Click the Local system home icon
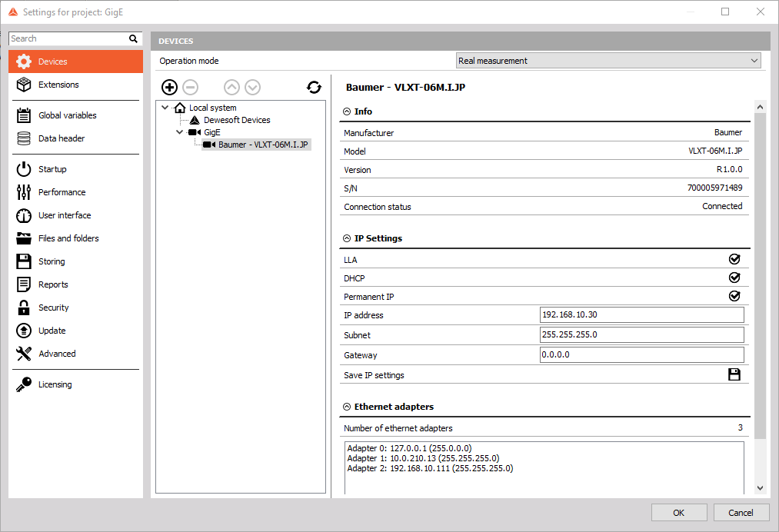Screen dimensions: 779x532 coord(180,108)
